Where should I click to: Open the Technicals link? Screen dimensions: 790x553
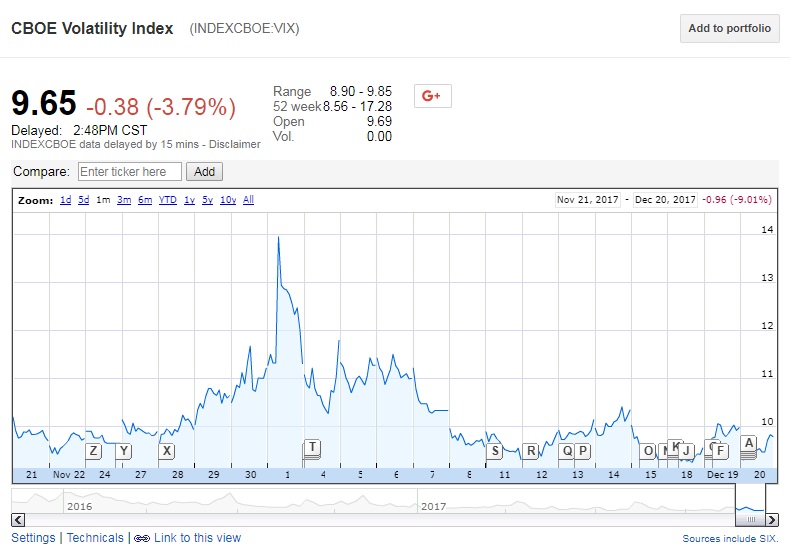pos(95,538)
